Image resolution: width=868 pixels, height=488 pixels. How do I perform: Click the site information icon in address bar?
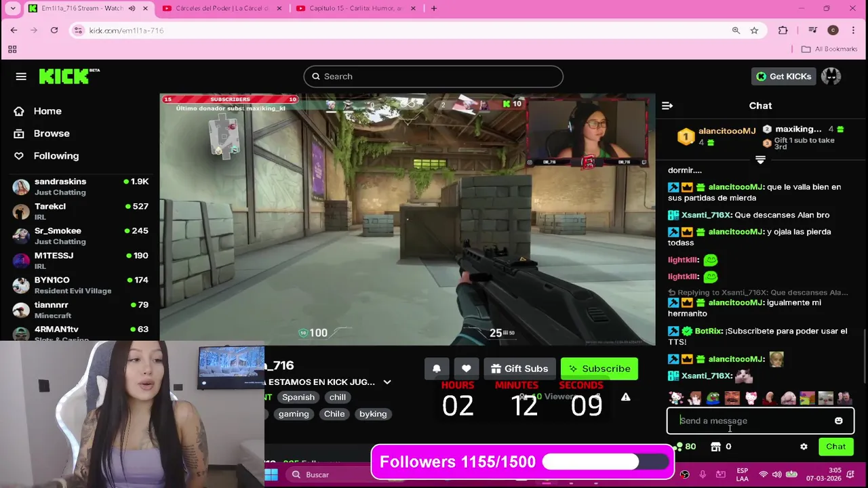(x=78, y=30)
